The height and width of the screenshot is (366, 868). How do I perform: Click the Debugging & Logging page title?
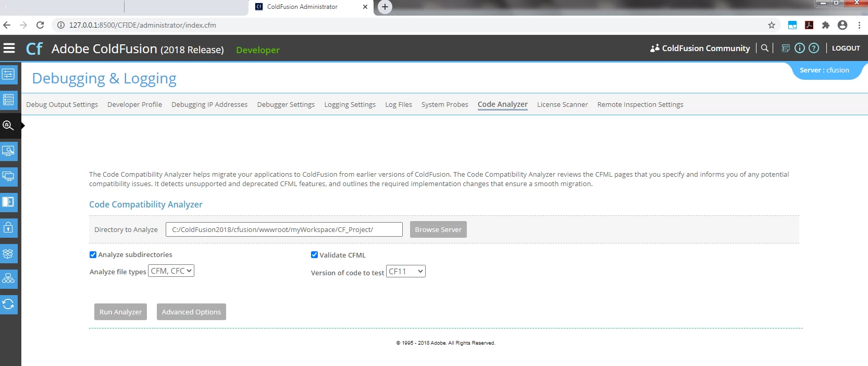point(104,79)
